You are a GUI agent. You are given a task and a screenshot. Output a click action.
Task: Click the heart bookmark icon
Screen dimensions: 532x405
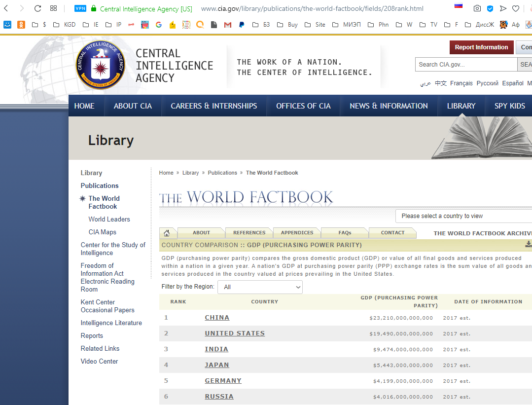pyautogui.click(x=516, y=8)
